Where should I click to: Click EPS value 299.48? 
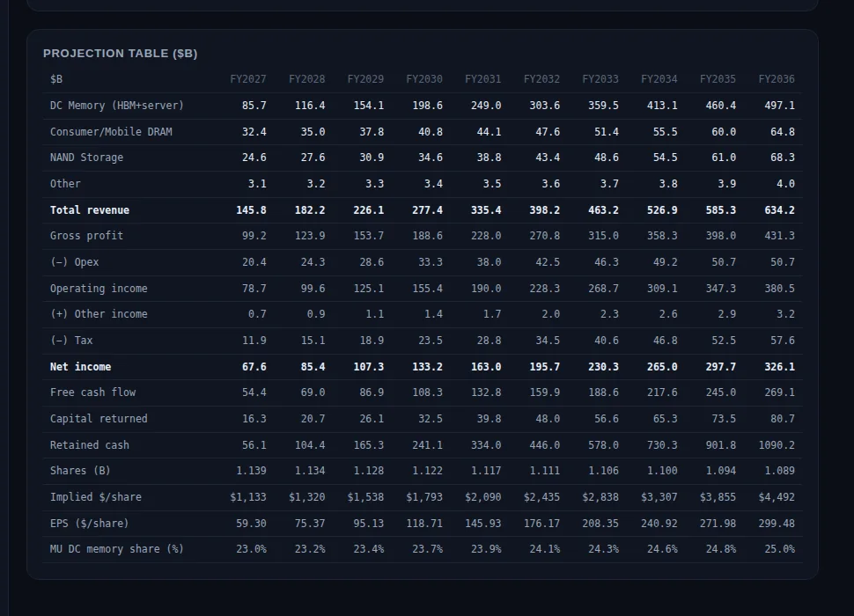pyautogui.click(x=777, y=524)
